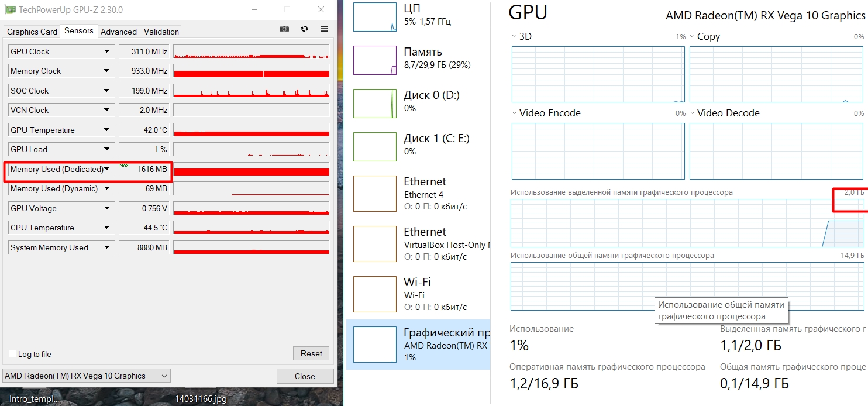Click the 44.5 °C CPU Temperature value

pyautogui.click(x=144, y=228)
